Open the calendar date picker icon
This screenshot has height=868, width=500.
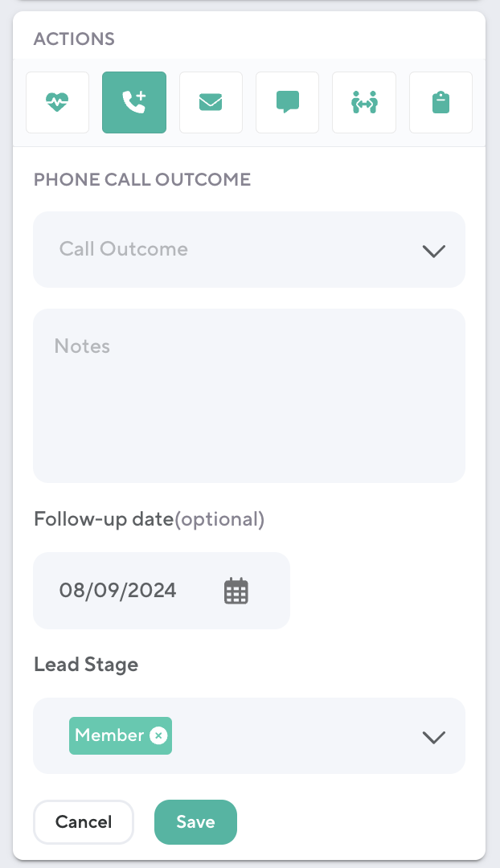236,591
